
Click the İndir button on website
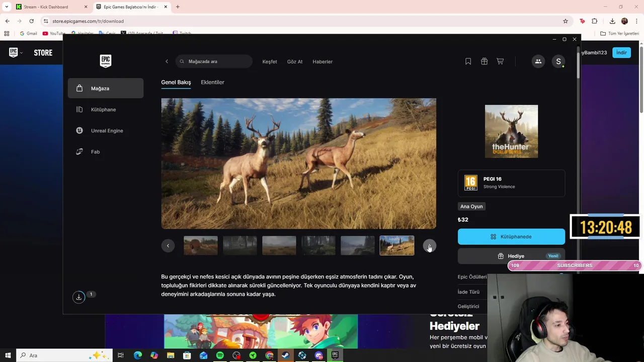coord(621,52)
